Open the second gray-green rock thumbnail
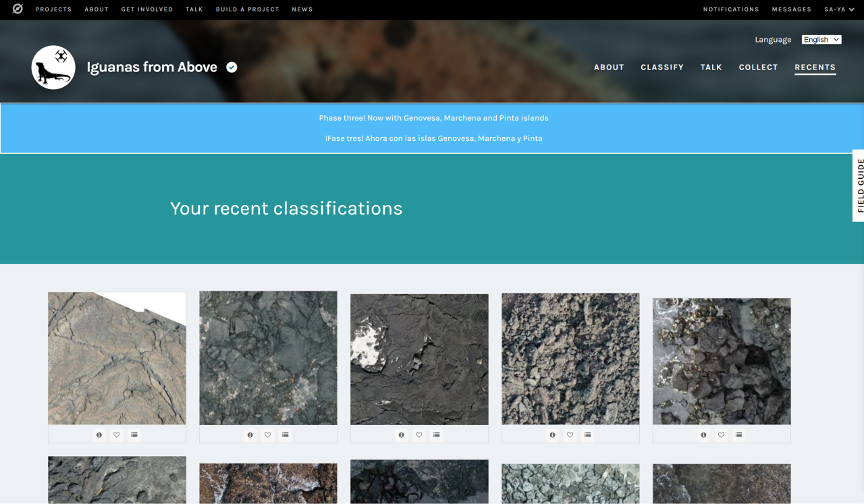This screenshot has height=504, width=864. pos(268,358)
